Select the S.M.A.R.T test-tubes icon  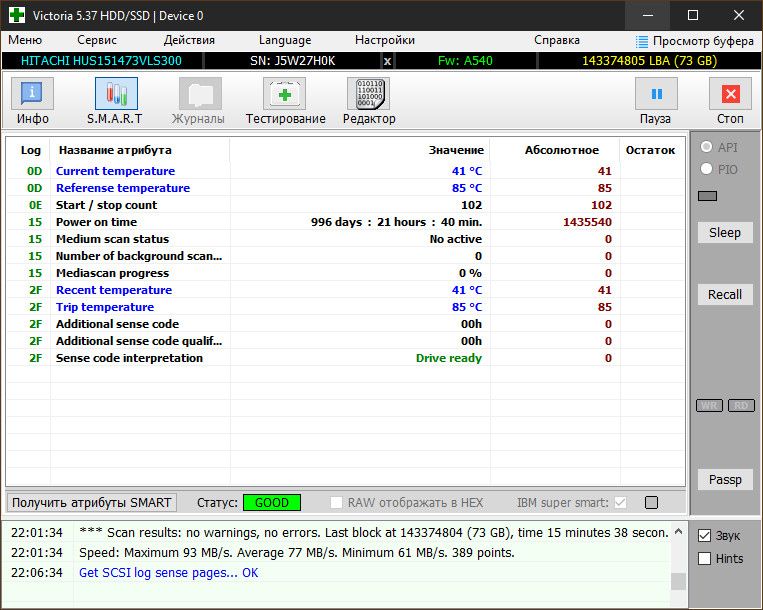pyautogui.click(x=116, y=93)
